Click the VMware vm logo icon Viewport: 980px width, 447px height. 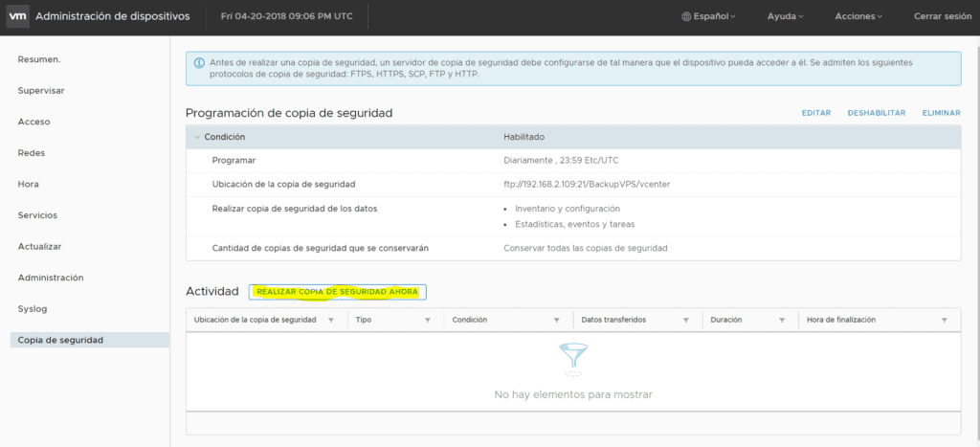click(x=17, y=17)
